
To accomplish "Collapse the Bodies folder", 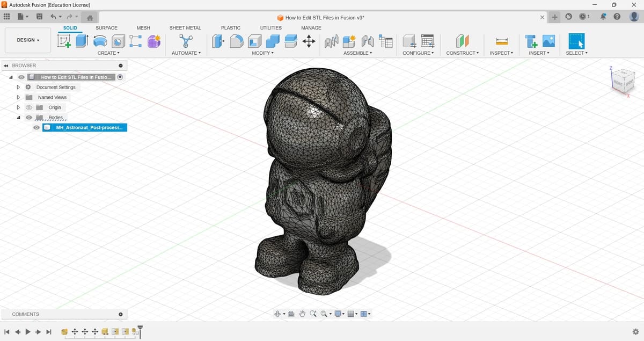I will [x=18, y=118].
